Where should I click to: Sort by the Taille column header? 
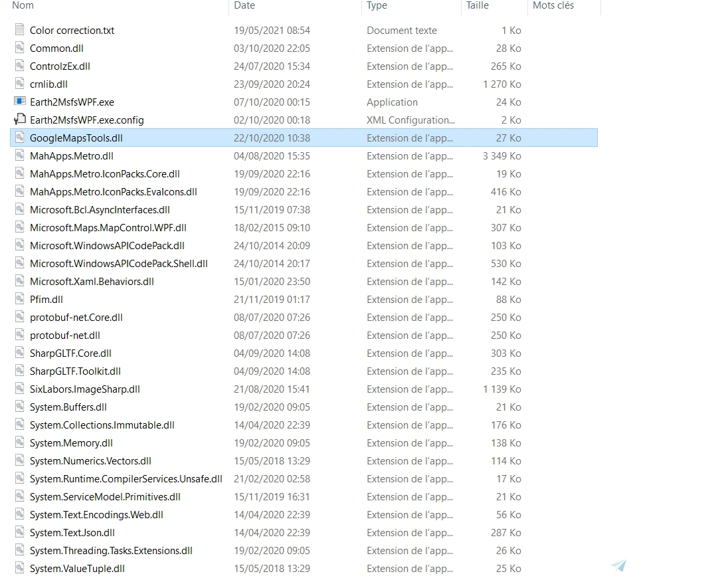[x=483, y=5]
